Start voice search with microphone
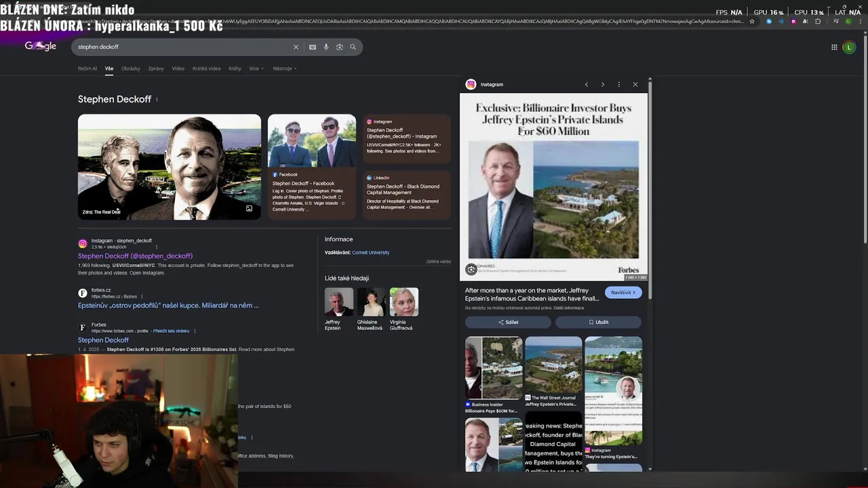Screen dimensions: 868x488 tap(326, 47)
